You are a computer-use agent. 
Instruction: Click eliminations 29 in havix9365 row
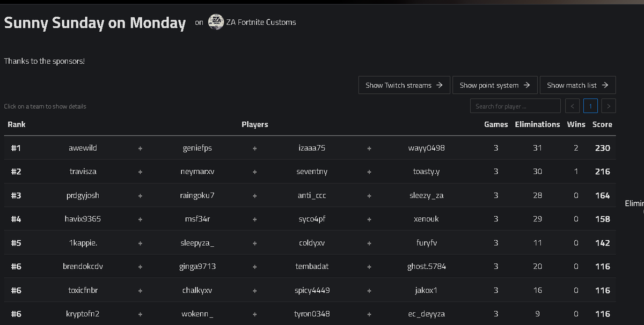pos(537,219)
